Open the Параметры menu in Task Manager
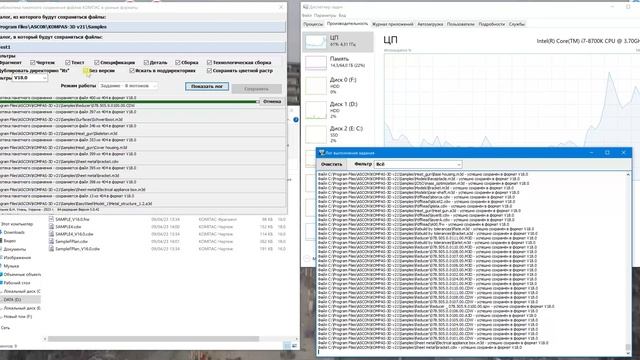Screen dimensions: 640x360 [x=325, y=16]
